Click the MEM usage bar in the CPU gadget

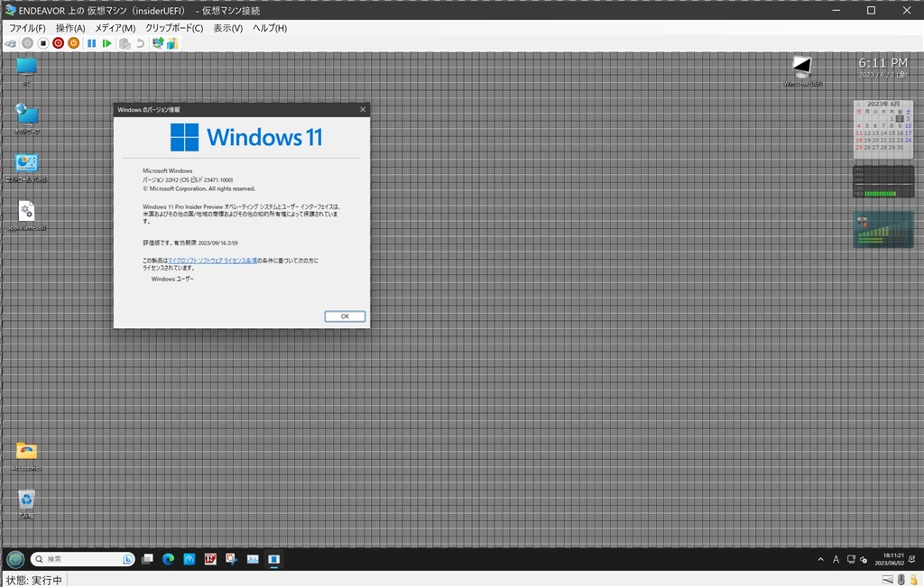[880, 193]
